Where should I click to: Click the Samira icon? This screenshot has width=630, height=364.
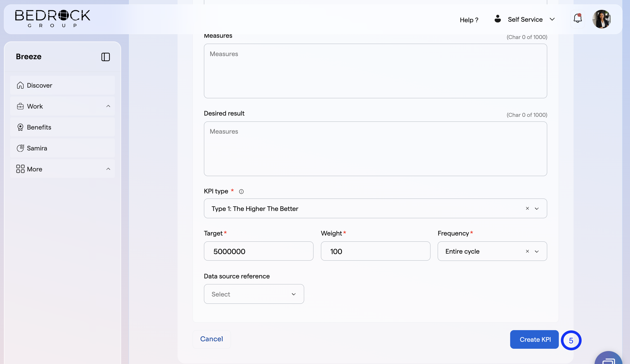[20, 148]
